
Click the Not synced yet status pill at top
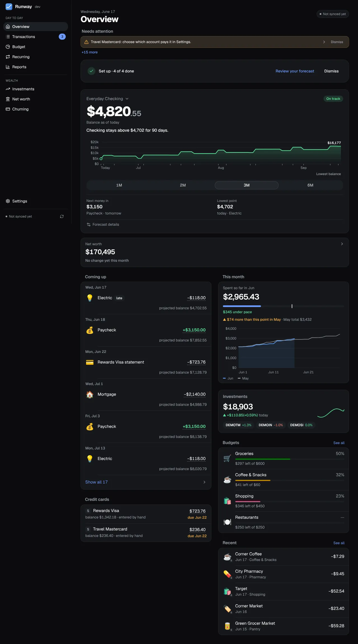(333, 14)
